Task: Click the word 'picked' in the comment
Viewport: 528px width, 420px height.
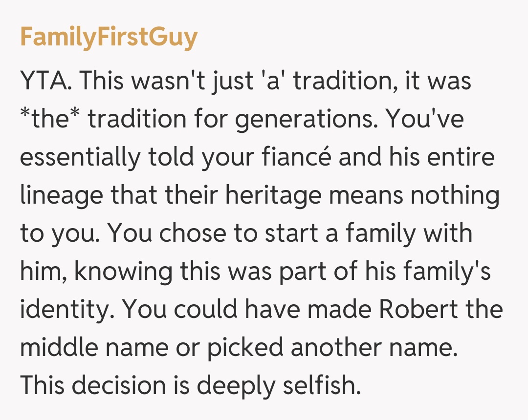Action: [245, 348]
